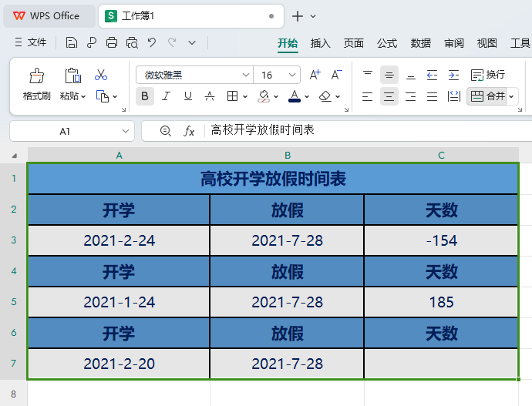Expand quick access toolbar customize chevron
Image resolution: width=532 pixels, height=406 pixels.
(x=192, y=42)
